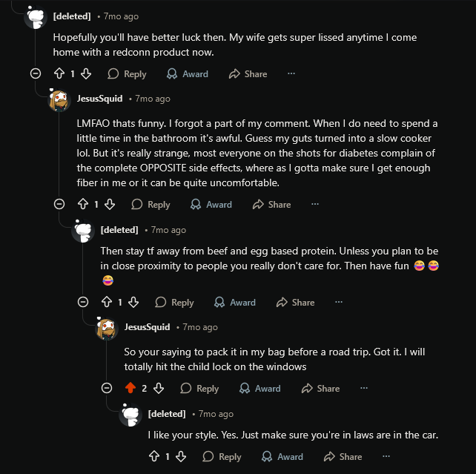476x474 pixels.
Task: Share the 'stay tf away from beef' comment
Action: (x=295, y=302)
